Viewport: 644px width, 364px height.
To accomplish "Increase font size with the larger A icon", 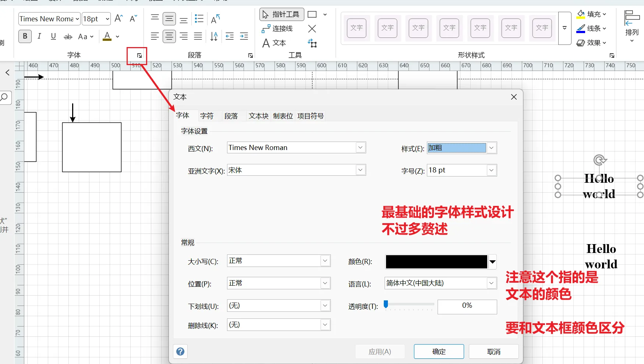I will coord(118,18).
